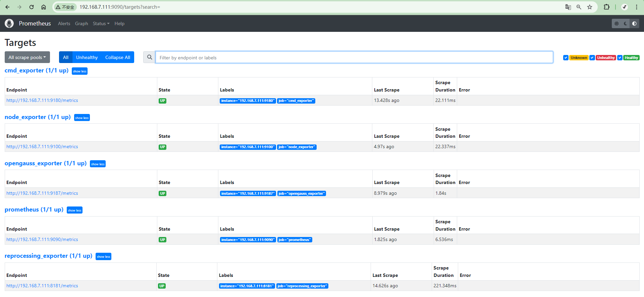Uncheck the Healthy state filter checkbox
Image resolution: width=644 pixels, height=297 pixels.
620,58
